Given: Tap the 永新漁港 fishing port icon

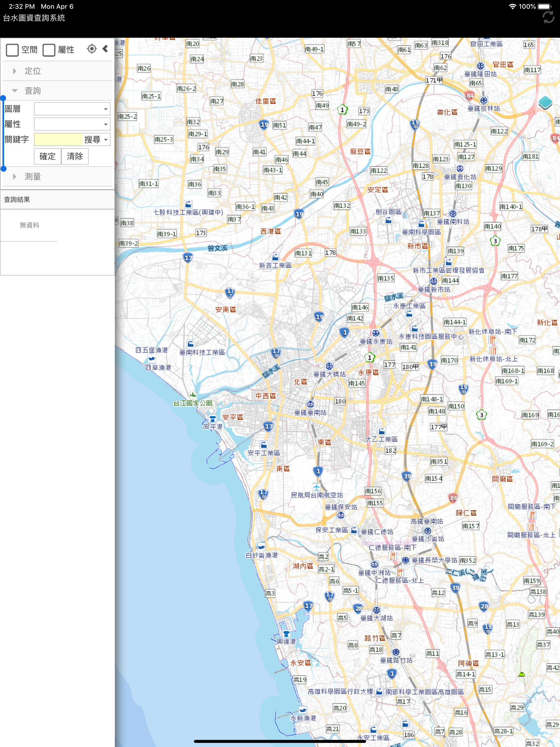Looking at the screenshot, I should click(x=303, y=710).
